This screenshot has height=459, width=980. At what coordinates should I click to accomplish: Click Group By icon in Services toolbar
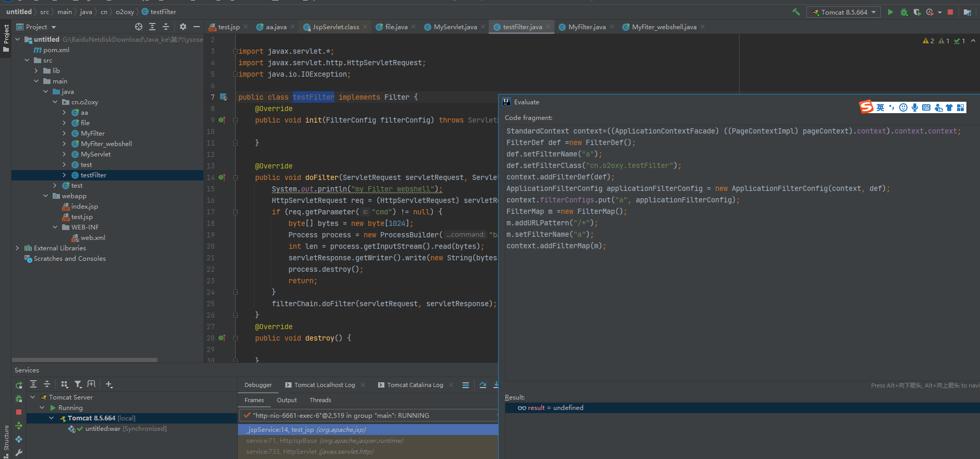pyautogui.click(x=65, y=384)
